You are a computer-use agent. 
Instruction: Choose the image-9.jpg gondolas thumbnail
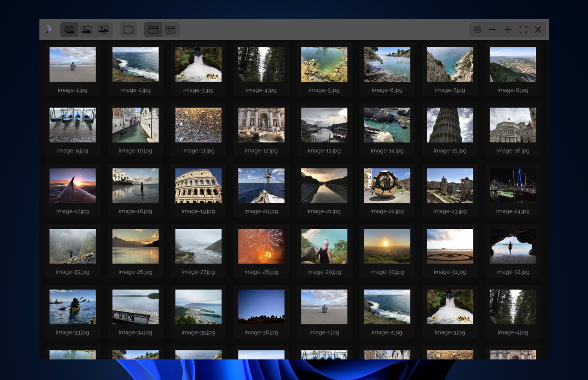pyautogui.click(x=72, y=125)
